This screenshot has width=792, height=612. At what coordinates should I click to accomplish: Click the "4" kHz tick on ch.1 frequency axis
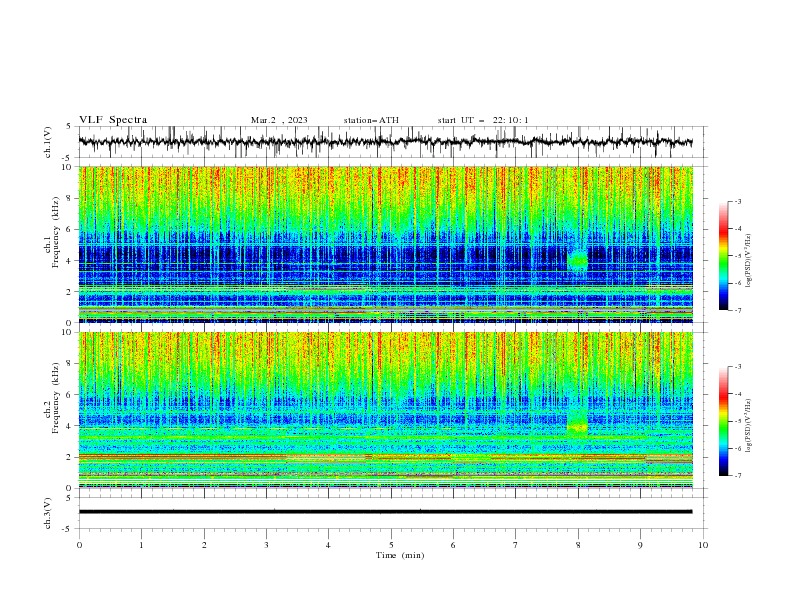click(69, 261)
